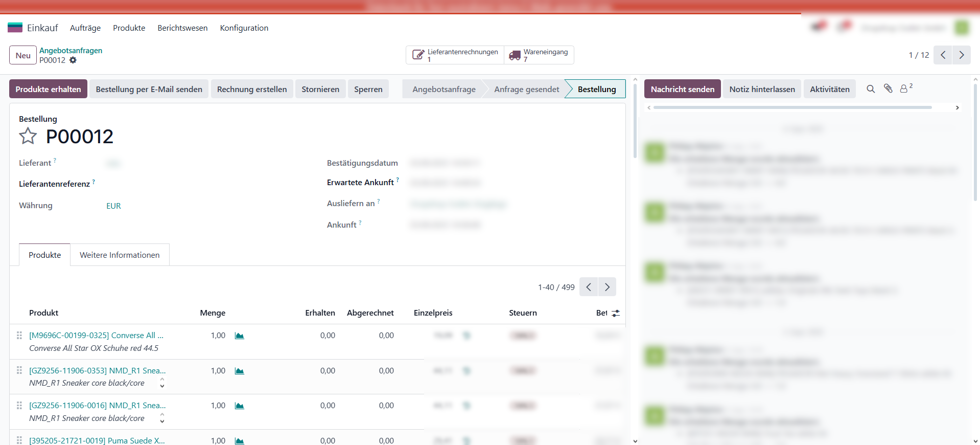
Task: Open the followers icon in chatter
Action: tap(905, 88)
